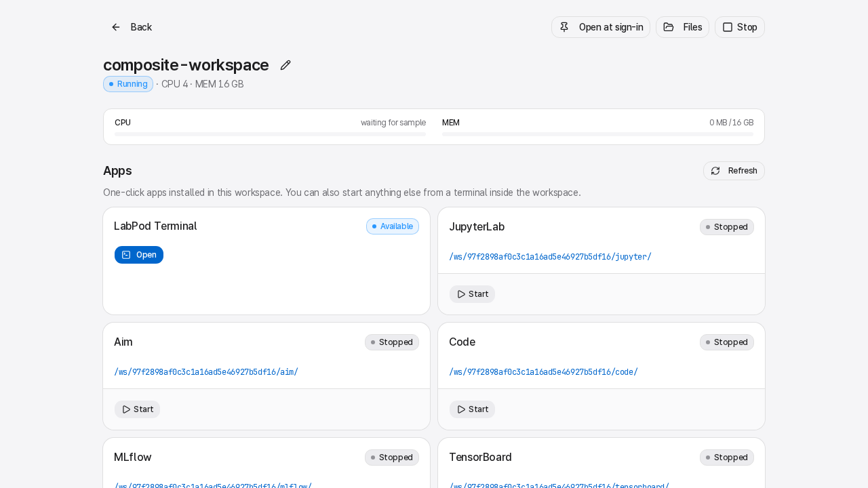Click the Back arrow icon
This screenshot has height=488, width=868.
tap(116, 27)
